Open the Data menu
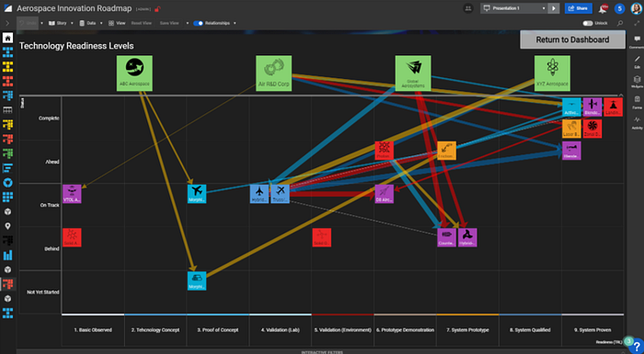Image resolution: width=644 pixels, height=354 pixels. click(x=87, y=23)
